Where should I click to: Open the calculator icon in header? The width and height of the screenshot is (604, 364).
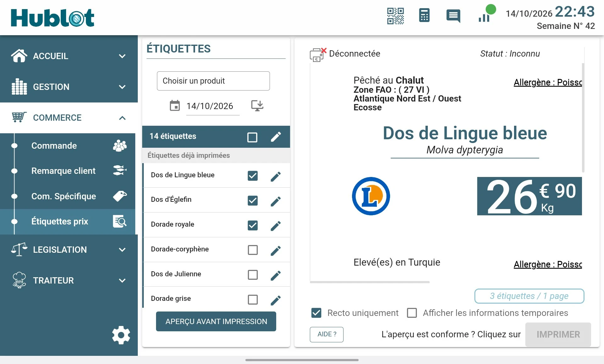click(424, 15)
